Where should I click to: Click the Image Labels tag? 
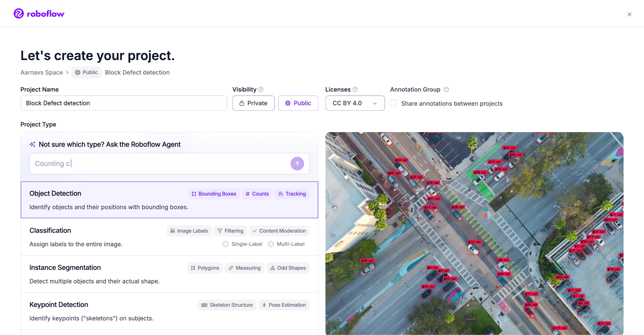tap(189, 231)
